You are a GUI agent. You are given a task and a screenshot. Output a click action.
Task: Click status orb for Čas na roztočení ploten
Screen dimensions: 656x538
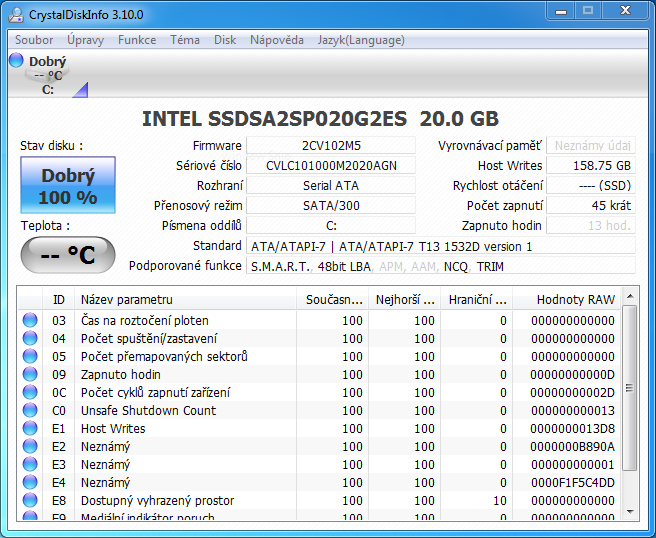click(30, 321)
